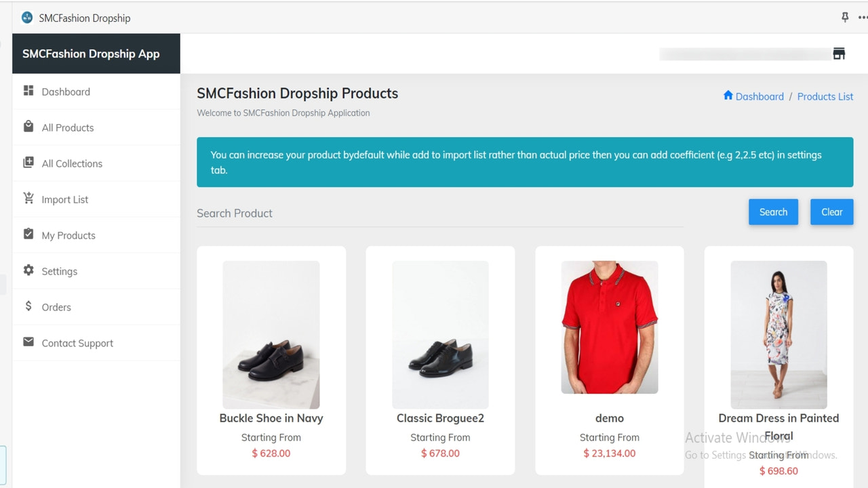The width and height of the screenshot is (868, 488).
Task: Open All Collections via its collections icon
Action: [x=28, y=163]
